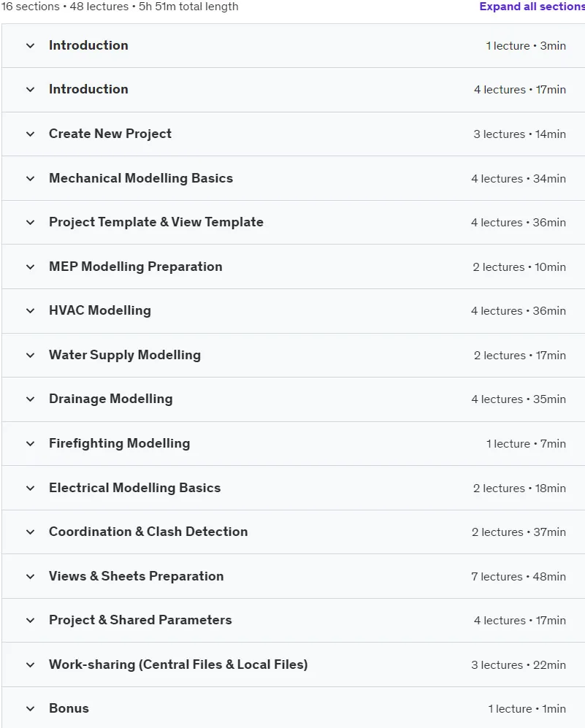585x728 pixels.
Task: Expand the HVAC Modelling section chevron
Action: (30, 311)
